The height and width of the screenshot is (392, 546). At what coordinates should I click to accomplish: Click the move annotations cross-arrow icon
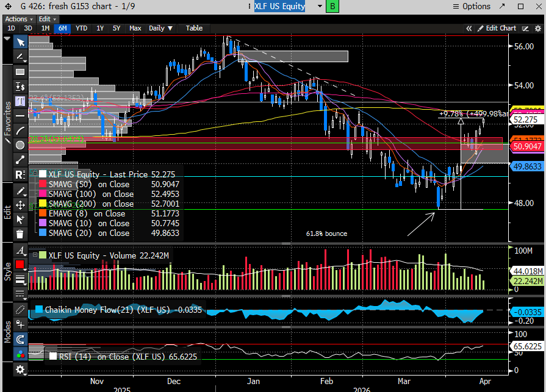pos(21,205)
